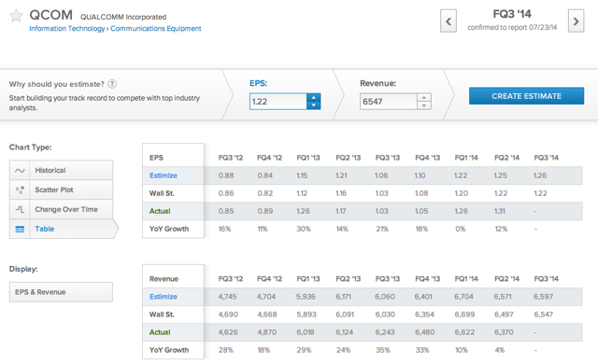Image resolution: width=598 pixels, height=364 pixels.
Task: Click Revenue Actual value 6,370
Action: tap(504, 332)
